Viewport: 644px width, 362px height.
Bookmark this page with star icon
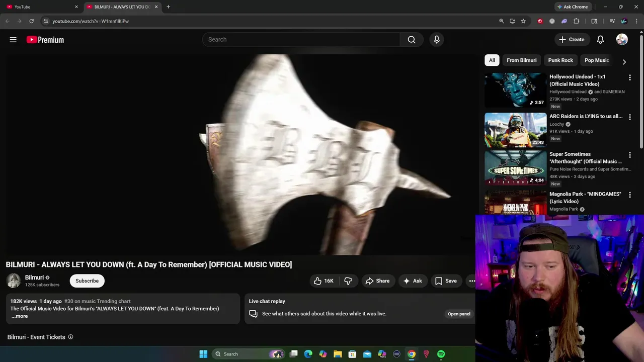pyautogui.click(x=523, y=21)
